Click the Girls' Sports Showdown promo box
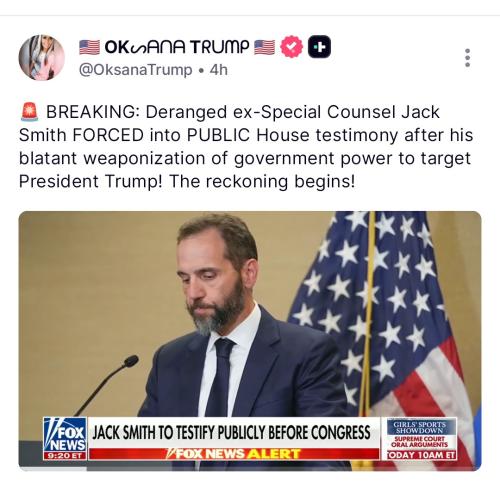The image size is (500, 488). (419, 428)
